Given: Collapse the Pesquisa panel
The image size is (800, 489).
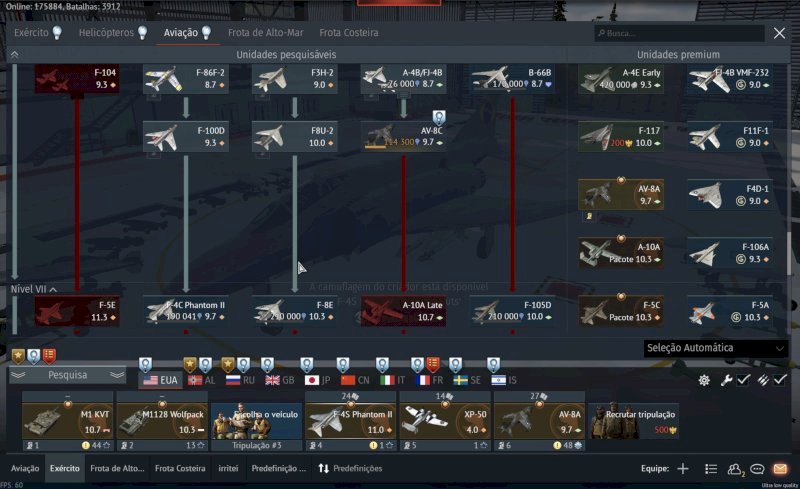Looking at the screenshot, I should (x=67, y=375).
